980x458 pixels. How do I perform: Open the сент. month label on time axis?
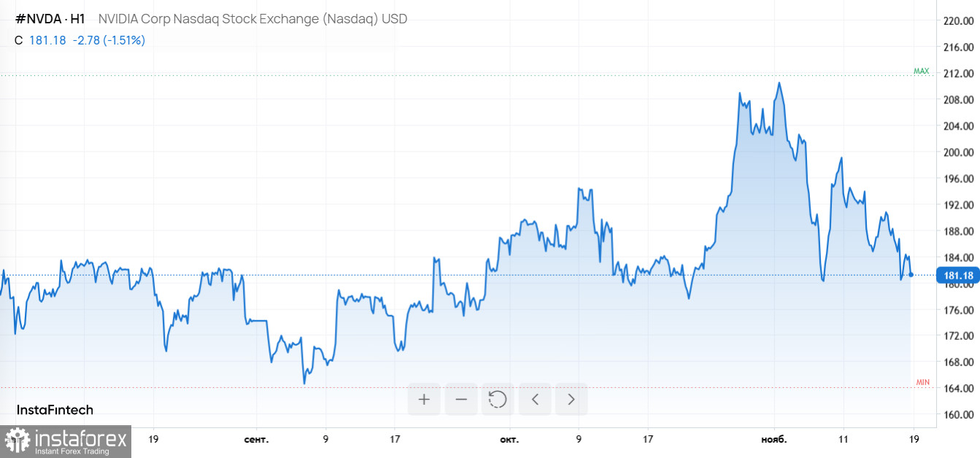click(257, 440)
